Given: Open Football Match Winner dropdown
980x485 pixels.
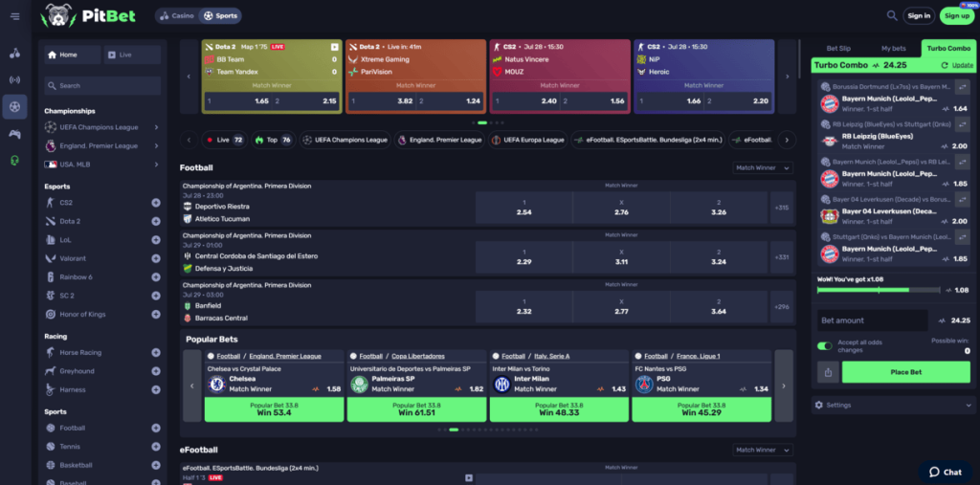Looking at the screenshot, I should point(763,167).
